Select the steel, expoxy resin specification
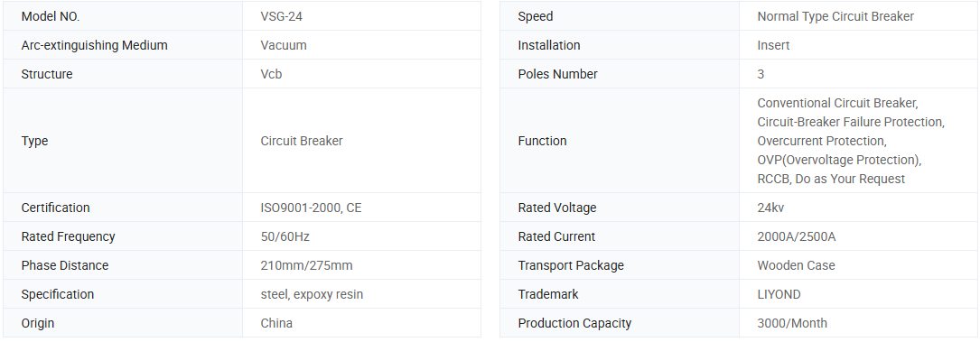This screenshot has width=980, height=342. [312, 294]
